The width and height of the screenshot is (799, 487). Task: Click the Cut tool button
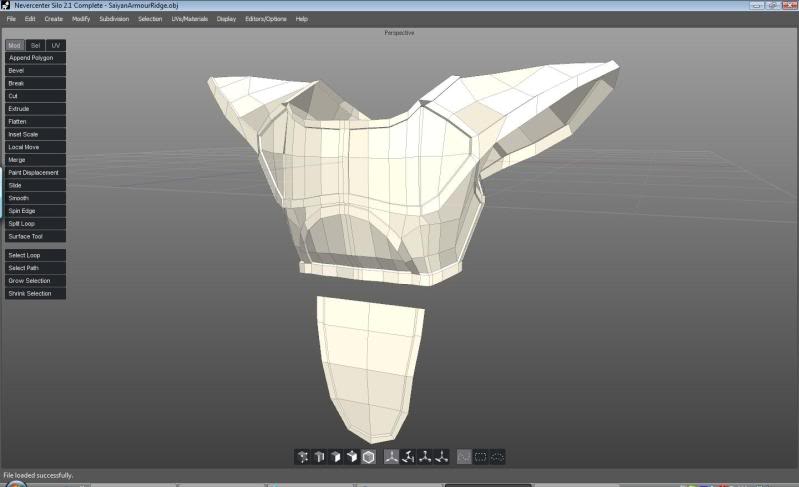(35, 96)
